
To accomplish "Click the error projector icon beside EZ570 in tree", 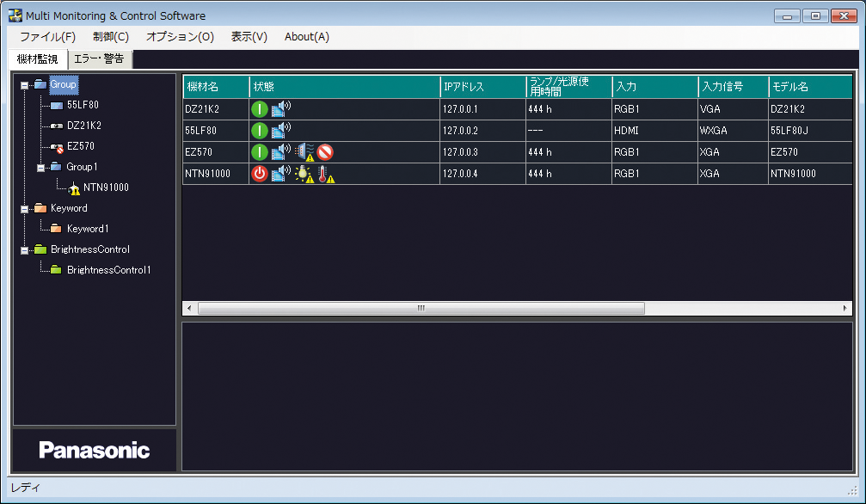I will coord(57,147).
